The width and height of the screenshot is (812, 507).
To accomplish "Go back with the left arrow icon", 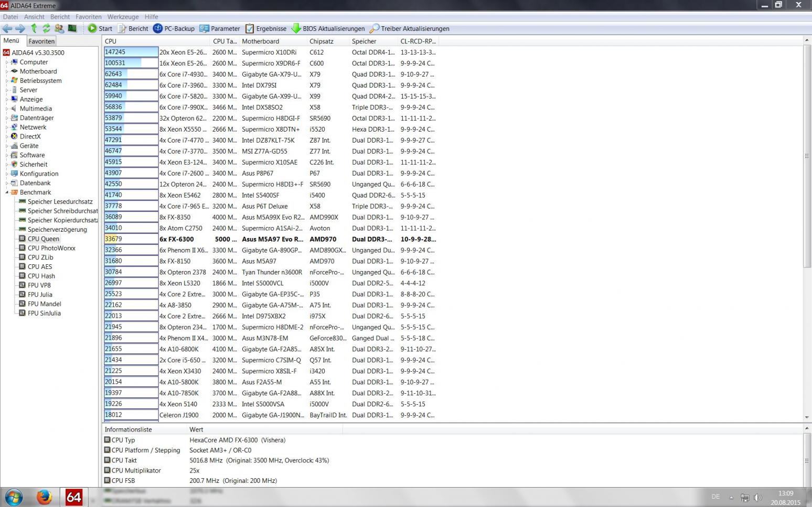I will (x=7, y=28).
